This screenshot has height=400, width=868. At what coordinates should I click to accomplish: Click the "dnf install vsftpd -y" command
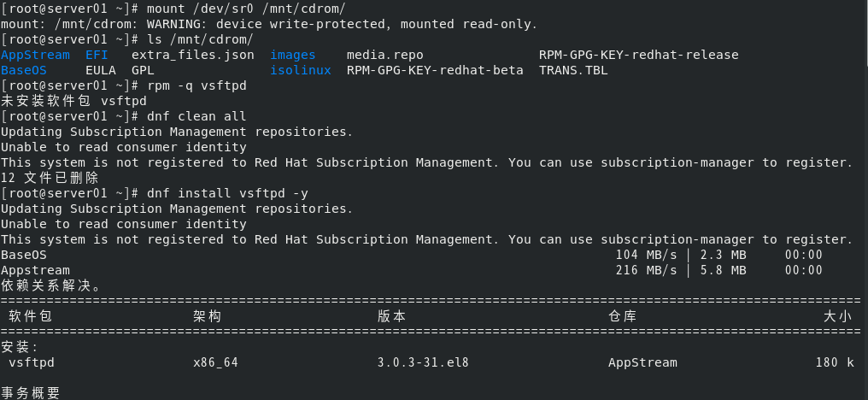point(227,193)
